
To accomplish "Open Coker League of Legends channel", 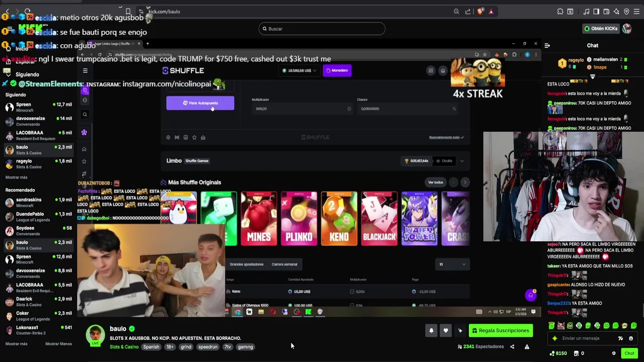I will point(38,316).
